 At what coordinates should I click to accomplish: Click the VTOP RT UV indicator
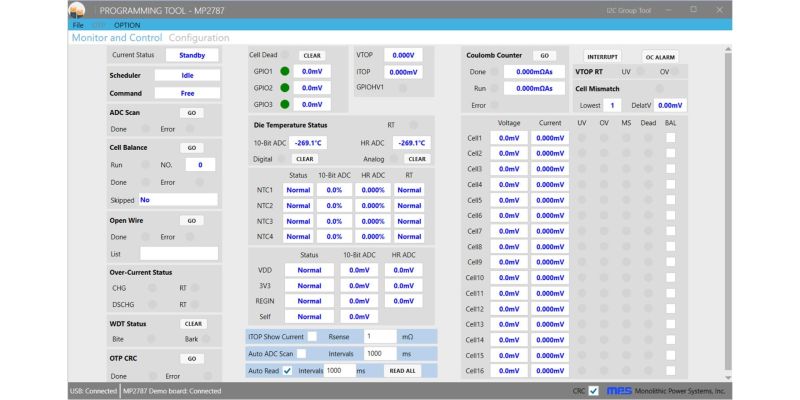pyautogui.click(x=640, y=72)
